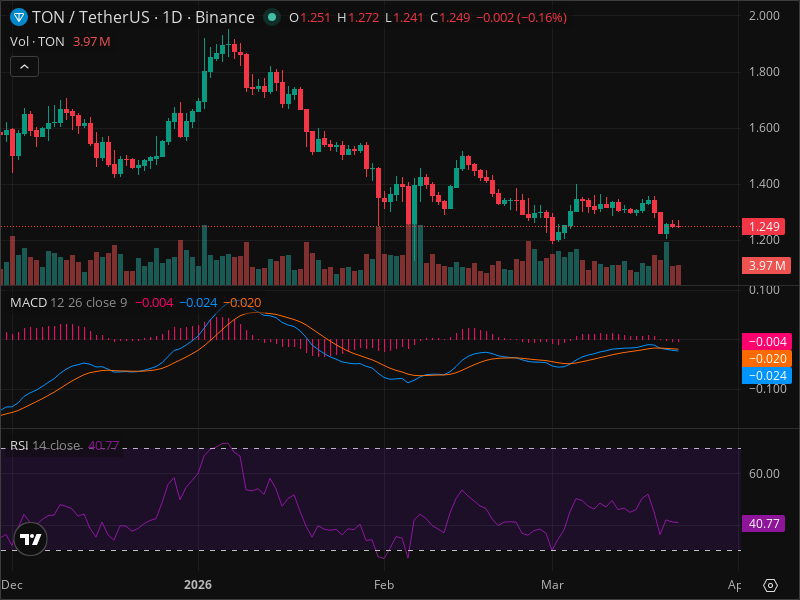
Task: Click the green market status dot
Action: 272,17
